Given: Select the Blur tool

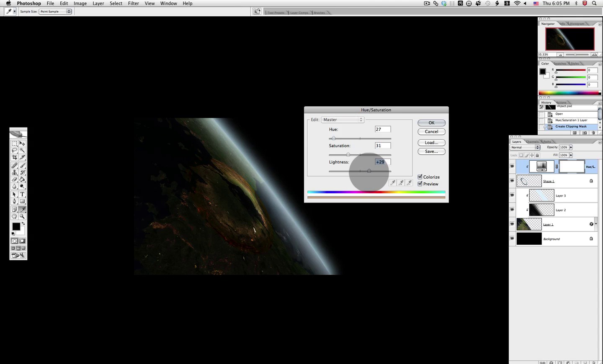Looking at the screenshot, I should click(x=14, y=187).
